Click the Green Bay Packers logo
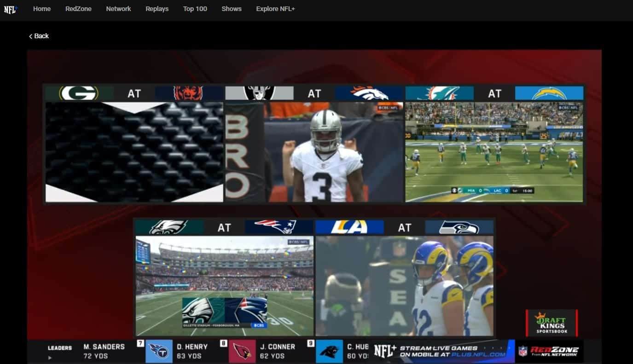Viewport: 633px width, 364px height. (79, 93)
